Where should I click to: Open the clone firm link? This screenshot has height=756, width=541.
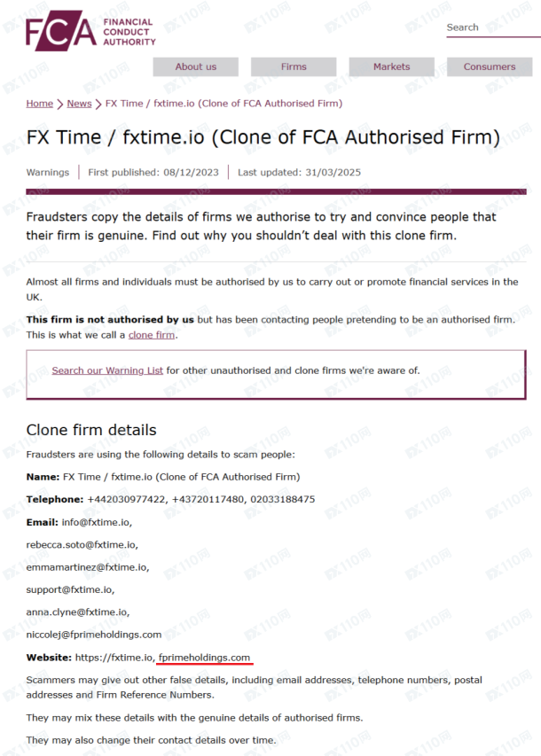152,335
